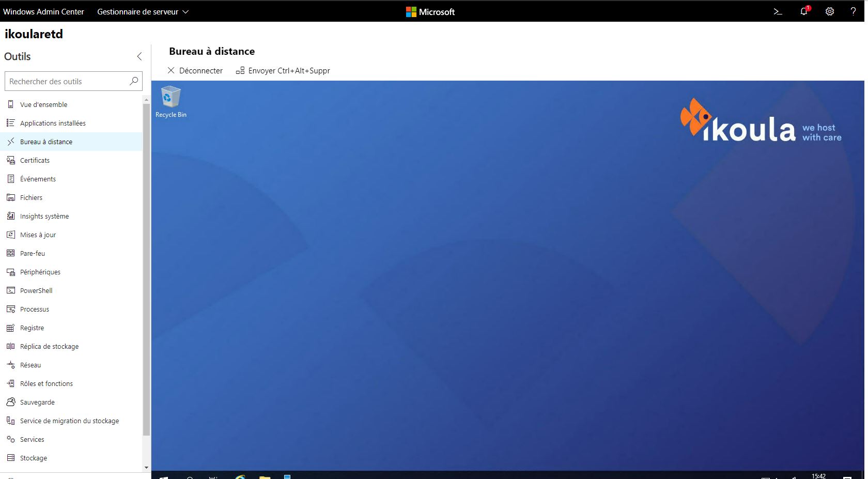This screenshot has height=479, width=868.
Task: Open the Applications installées tool
Action: 71,123
